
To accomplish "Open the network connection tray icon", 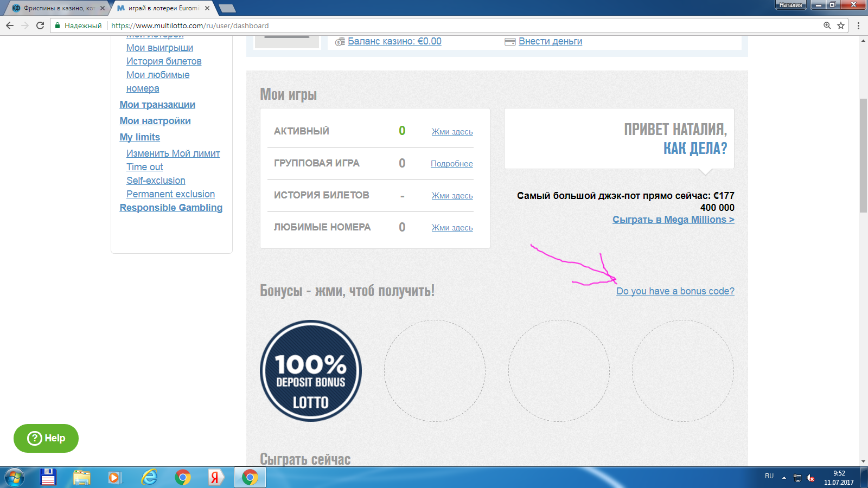I will [x=797, y=478].
